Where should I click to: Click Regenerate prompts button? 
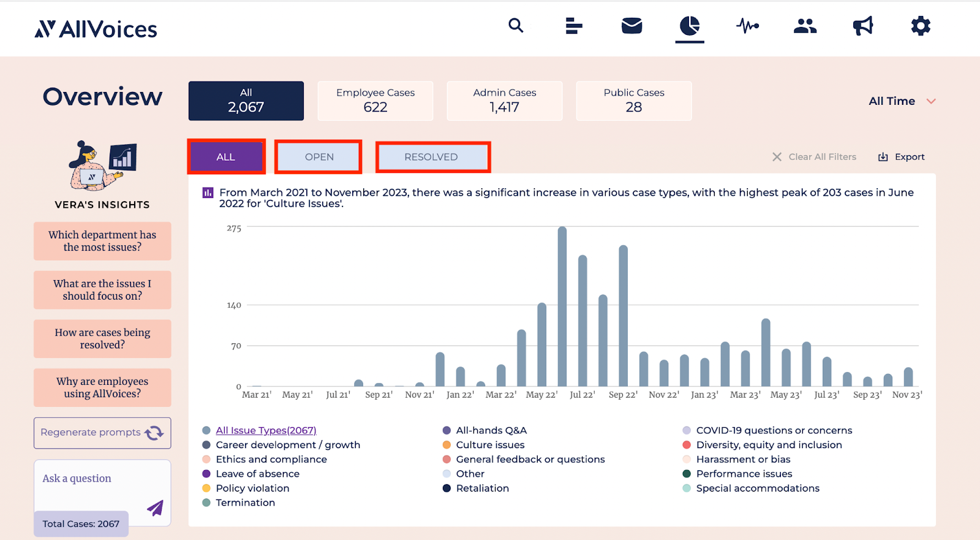click(x=102, y=433)
